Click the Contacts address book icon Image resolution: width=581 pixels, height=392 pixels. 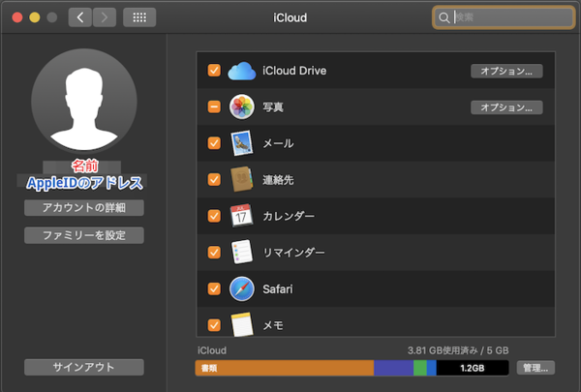(241, 179)
